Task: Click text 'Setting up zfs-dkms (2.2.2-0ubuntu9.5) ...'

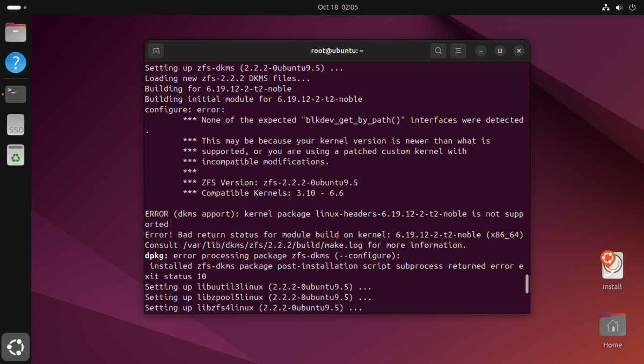Action: (x=244, y=68)
